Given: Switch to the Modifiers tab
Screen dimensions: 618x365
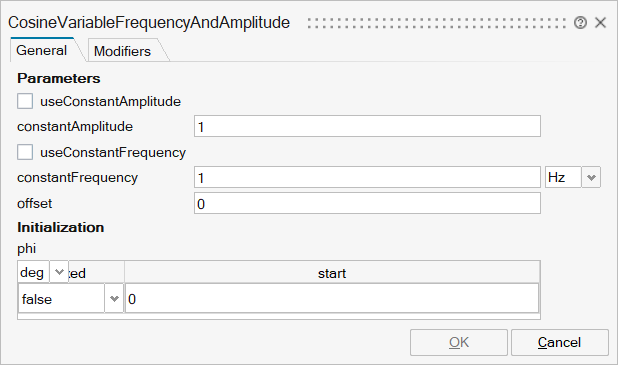Looking at the screenshot, I should click(123, 51).
